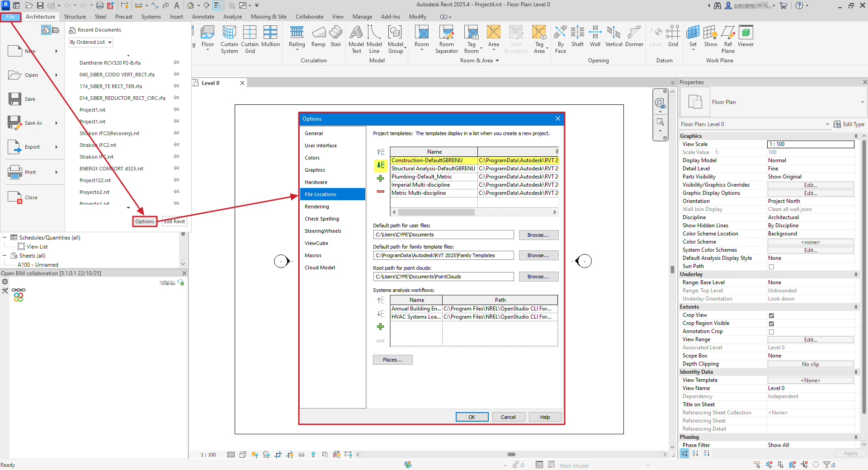Expand the Room & Area panel dropdown
Screen dimensions: 868x470
click(497, 61)
